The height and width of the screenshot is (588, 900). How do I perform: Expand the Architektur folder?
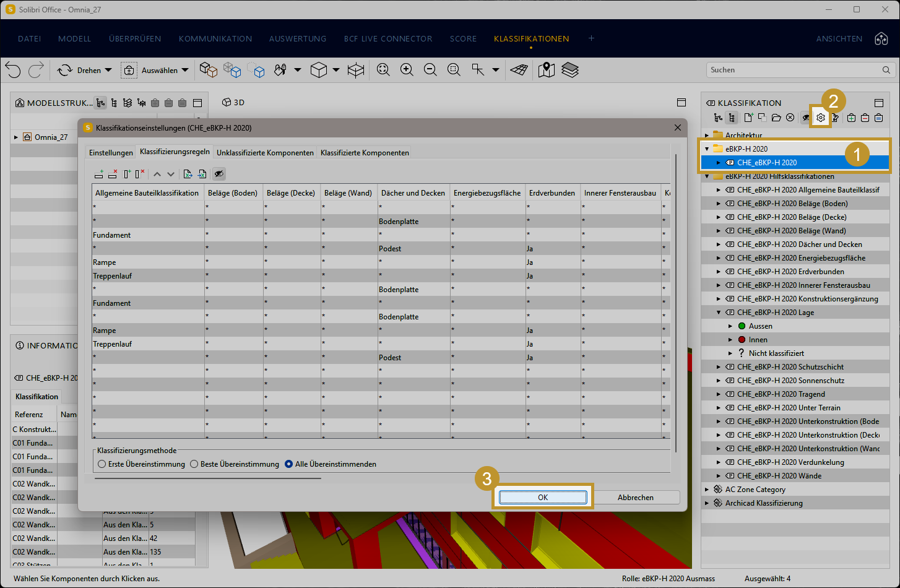click(707, 135)
